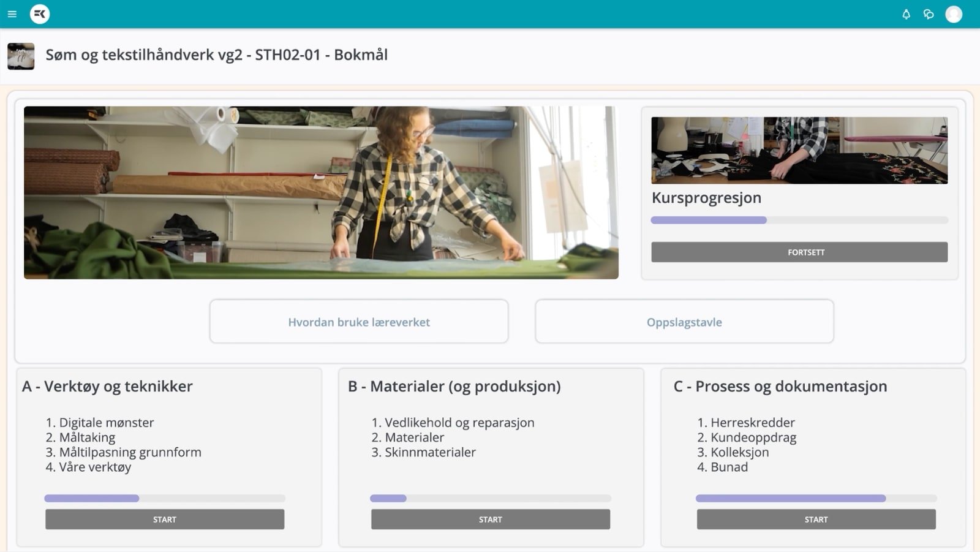980x552 pixels.
Task: Click START for Materialer (og produksjon)
Action: point(491,519)
